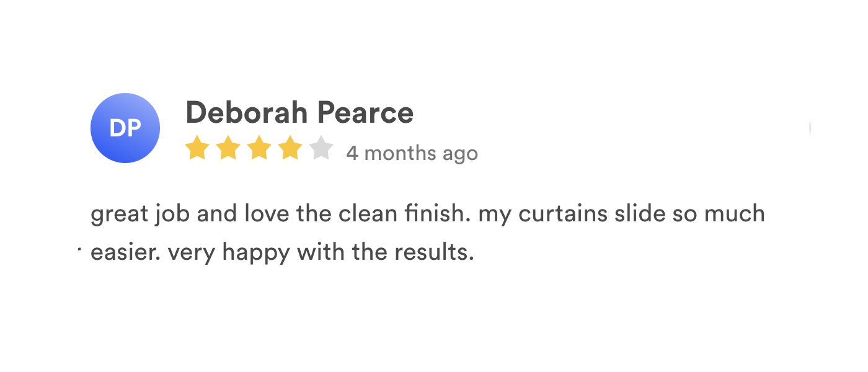Screen dimensions: 868x372
Task: Click the fourth yellow rating star
Action: [x=290, y=149]
